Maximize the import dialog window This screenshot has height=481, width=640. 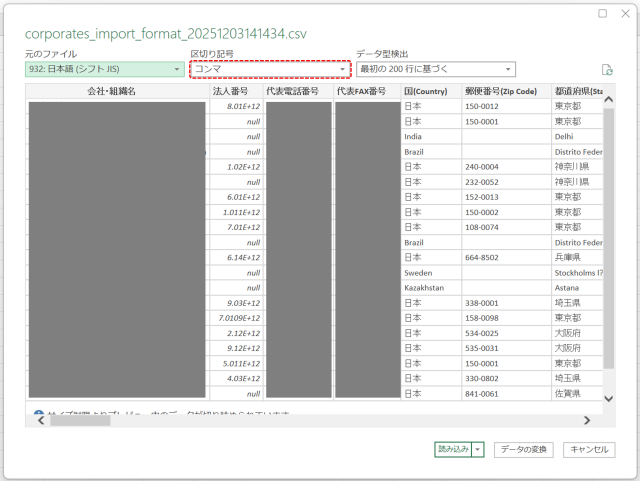coord(602,13)
